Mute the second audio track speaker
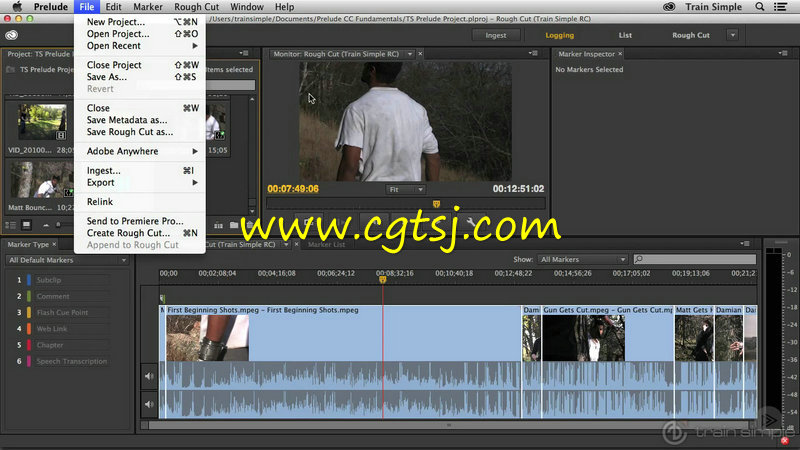800x450 pixels. tap(149, 404)
